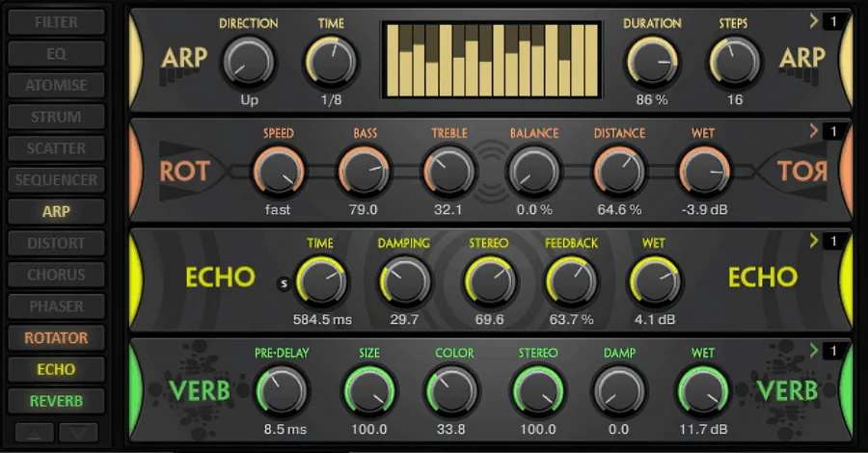Viewport: 868px width, 453px height.
Task: Click the down arrow below the effects list
Action: (x=78, y=433)
